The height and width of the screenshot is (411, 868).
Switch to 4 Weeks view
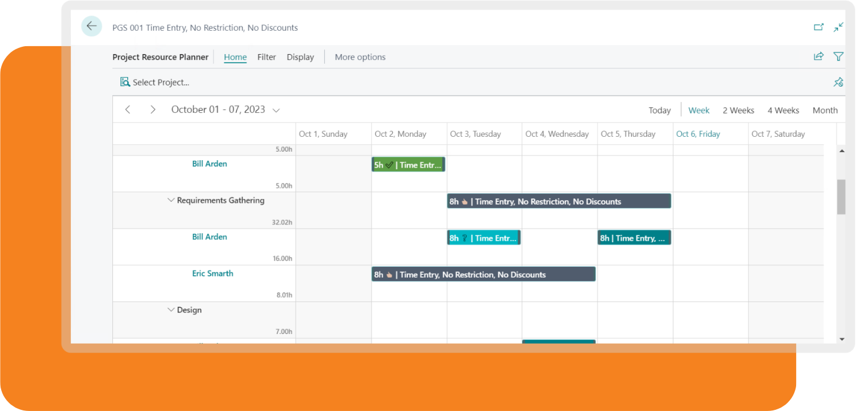(783, 109)
